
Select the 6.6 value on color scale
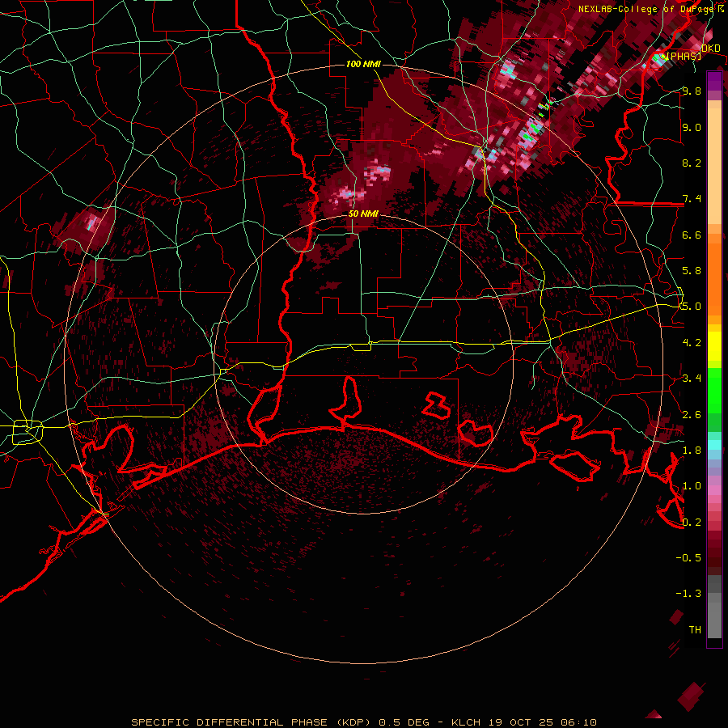tap(692, 235)
